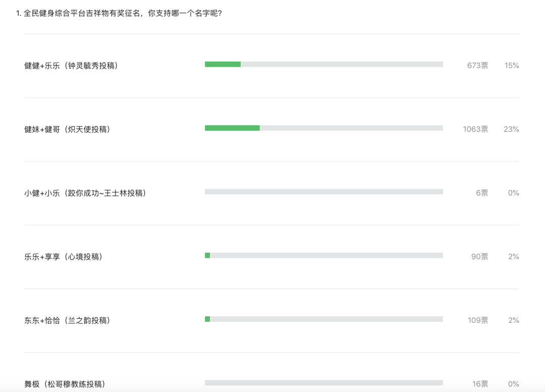Click the 109票 vote count

[478, 320]
